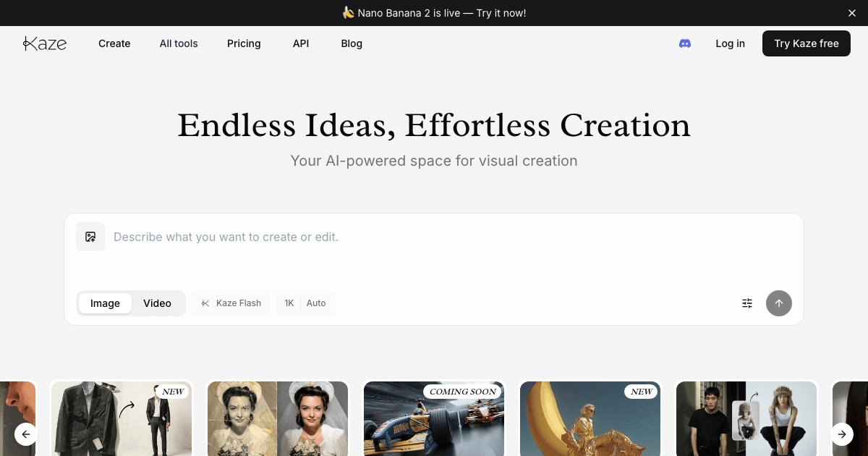
Task: Open the suit try-on example thumbnail
Action: pyautogui.click(x=122, y=420)
